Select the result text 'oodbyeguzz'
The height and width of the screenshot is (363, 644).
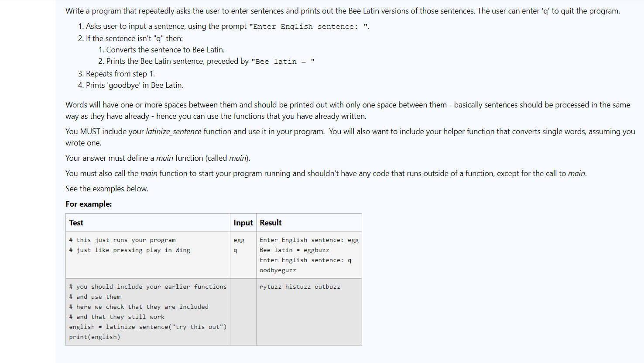click(277, 270)
